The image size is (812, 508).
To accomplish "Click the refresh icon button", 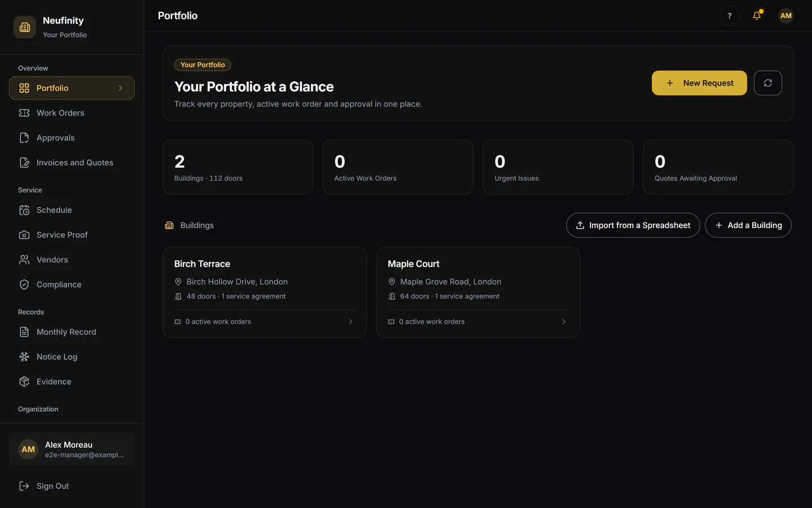I will coord(768,83).
